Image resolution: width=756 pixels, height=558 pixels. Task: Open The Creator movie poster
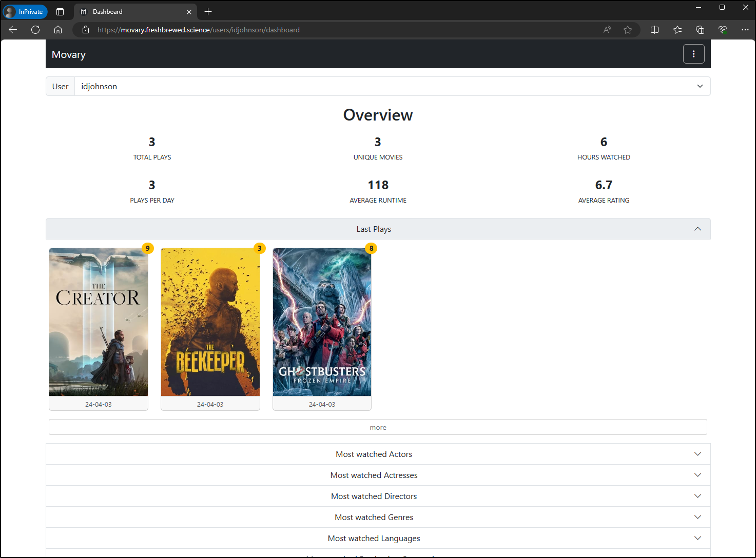[99, 322]
